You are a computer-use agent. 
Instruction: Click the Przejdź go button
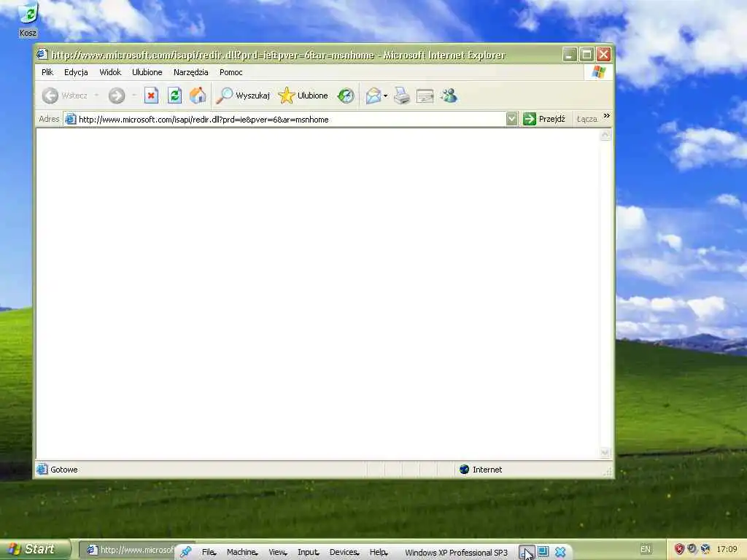543,119
